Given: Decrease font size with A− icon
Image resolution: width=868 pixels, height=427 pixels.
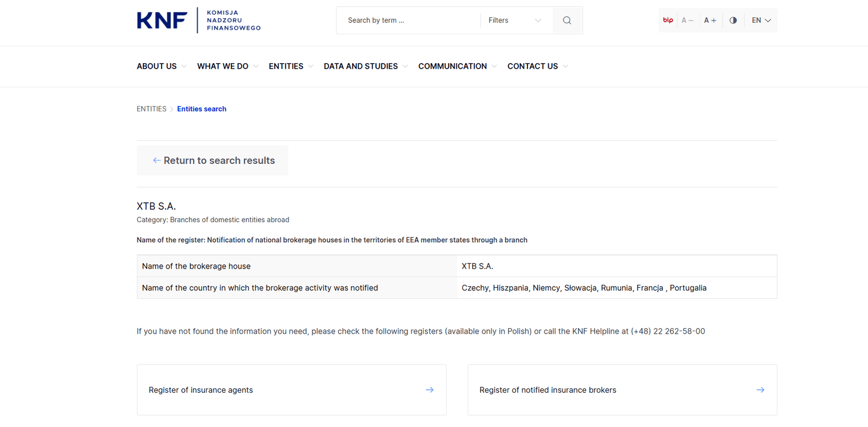Looking at the screenshot, I should click(x=688, y=20).
